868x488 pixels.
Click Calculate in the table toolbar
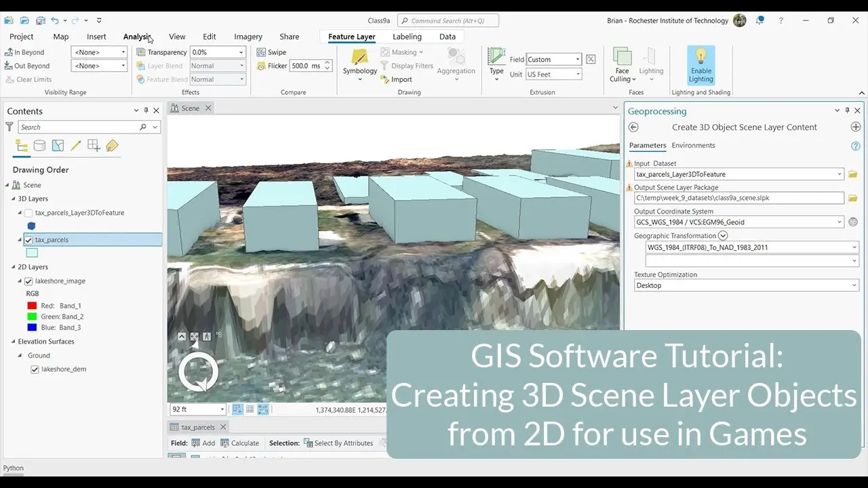click(240, 443)
